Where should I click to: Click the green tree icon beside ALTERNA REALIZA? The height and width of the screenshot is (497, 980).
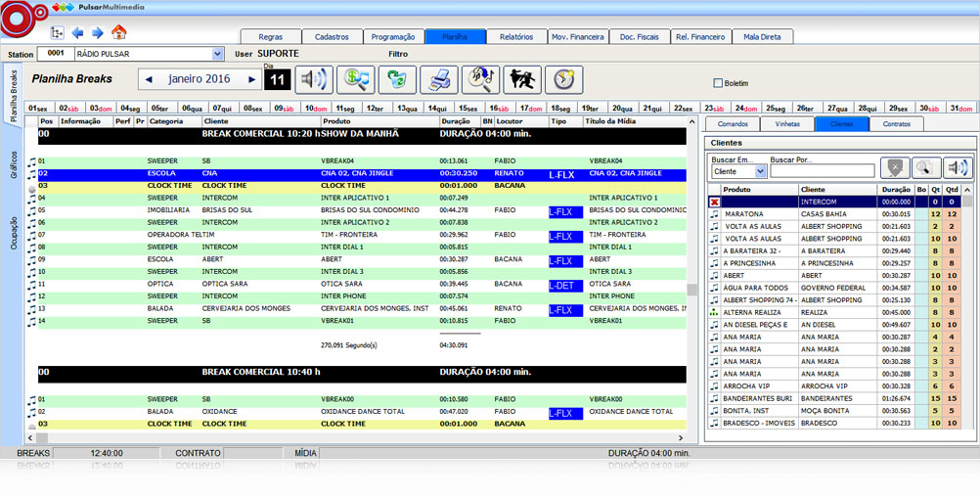click(714, 312)
